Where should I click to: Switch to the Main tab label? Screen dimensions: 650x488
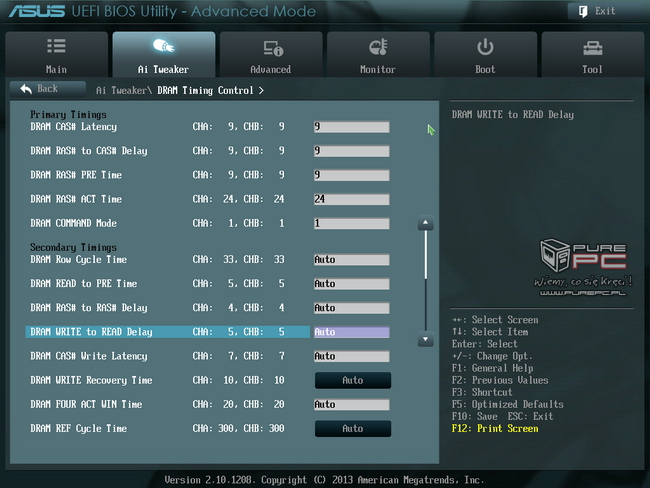(x=56, y=69)
